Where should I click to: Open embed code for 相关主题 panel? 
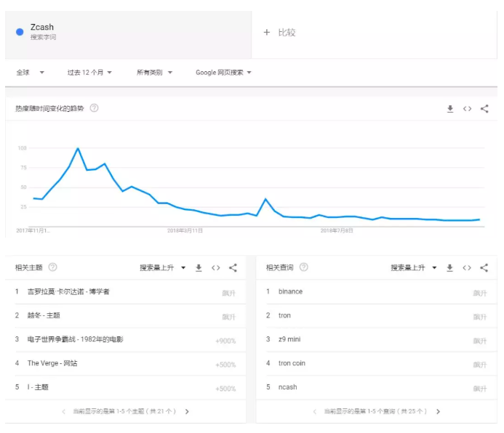pyautogui.click(x=216, y=267)
